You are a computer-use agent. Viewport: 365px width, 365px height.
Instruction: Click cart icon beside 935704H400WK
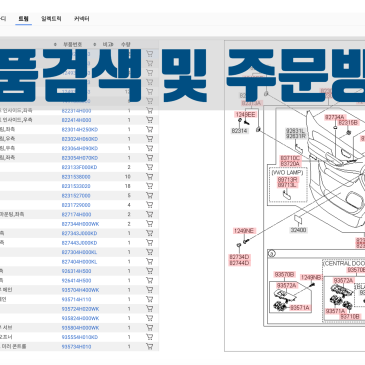tap(149, 290)
